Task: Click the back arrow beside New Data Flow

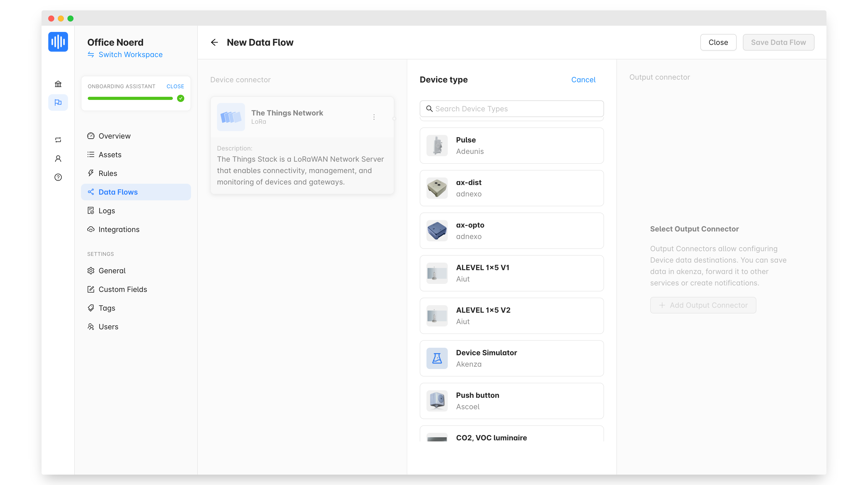Action: click(214, 43)
